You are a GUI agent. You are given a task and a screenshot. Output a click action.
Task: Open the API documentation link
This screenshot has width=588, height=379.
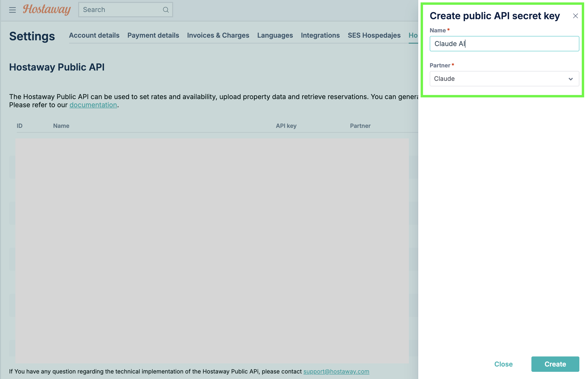point(93,105)
